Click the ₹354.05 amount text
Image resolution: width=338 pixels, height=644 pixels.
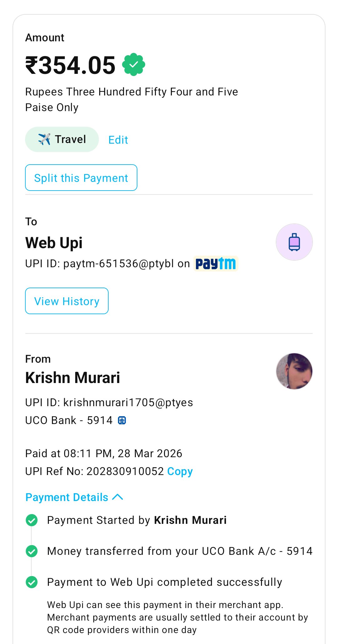(70, 65)
